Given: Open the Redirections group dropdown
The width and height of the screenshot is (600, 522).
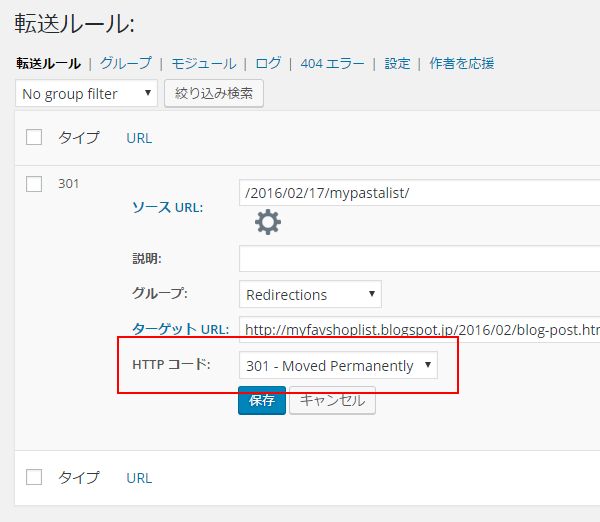Looking at the screenshot, I should coord(310,294).
